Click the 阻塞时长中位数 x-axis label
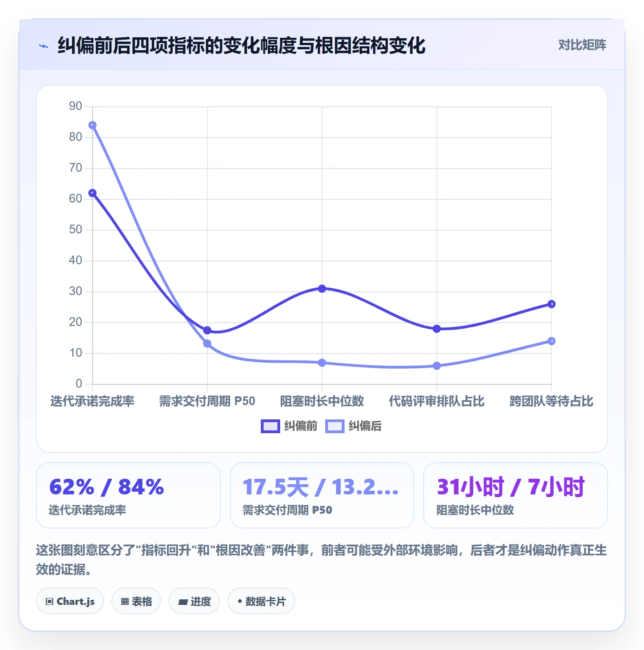 point(322,401)
